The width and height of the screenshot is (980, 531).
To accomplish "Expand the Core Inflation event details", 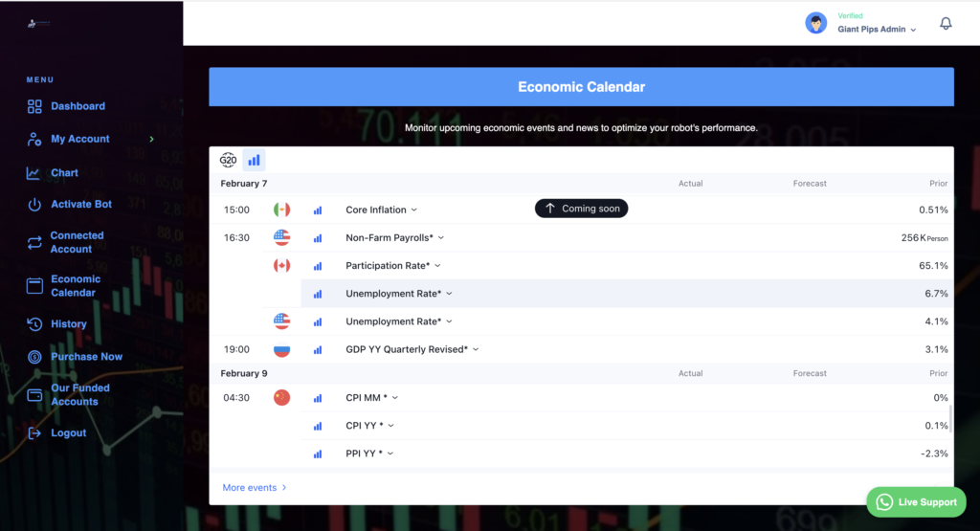I will (381, 210).
